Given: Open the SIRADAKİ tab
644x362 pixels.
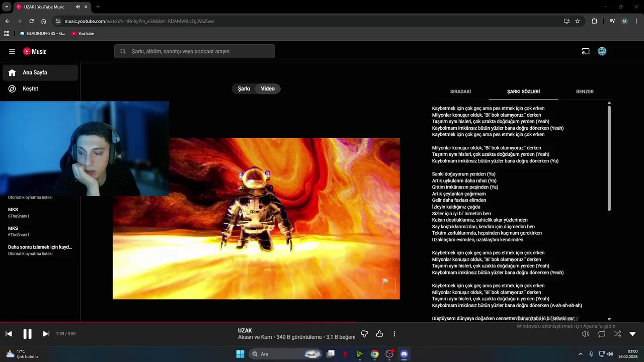Looking at the screenshot, I should (x=460, y=92).
